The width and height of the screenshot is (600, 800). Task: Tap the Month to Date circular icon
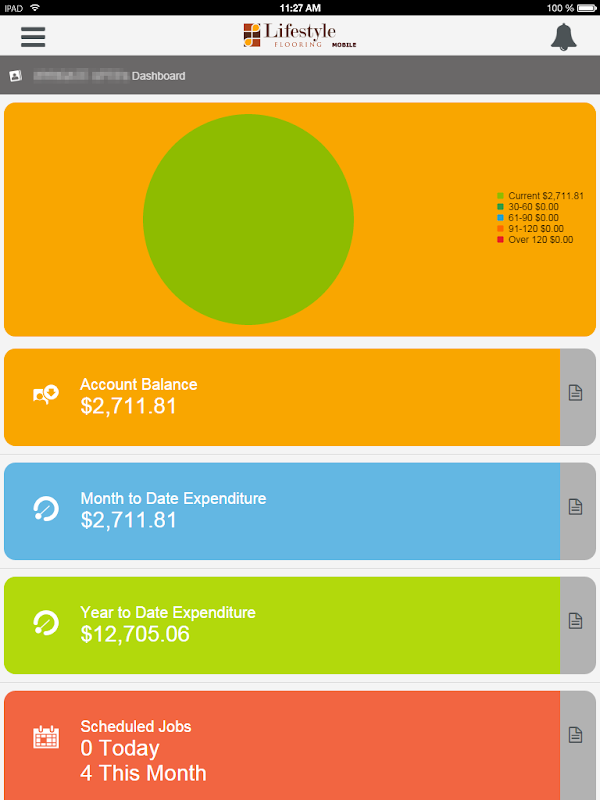point(46,509)
